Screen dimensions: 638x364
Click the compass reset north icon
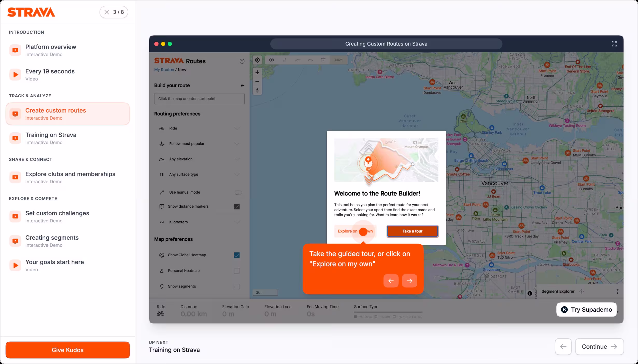257,90
